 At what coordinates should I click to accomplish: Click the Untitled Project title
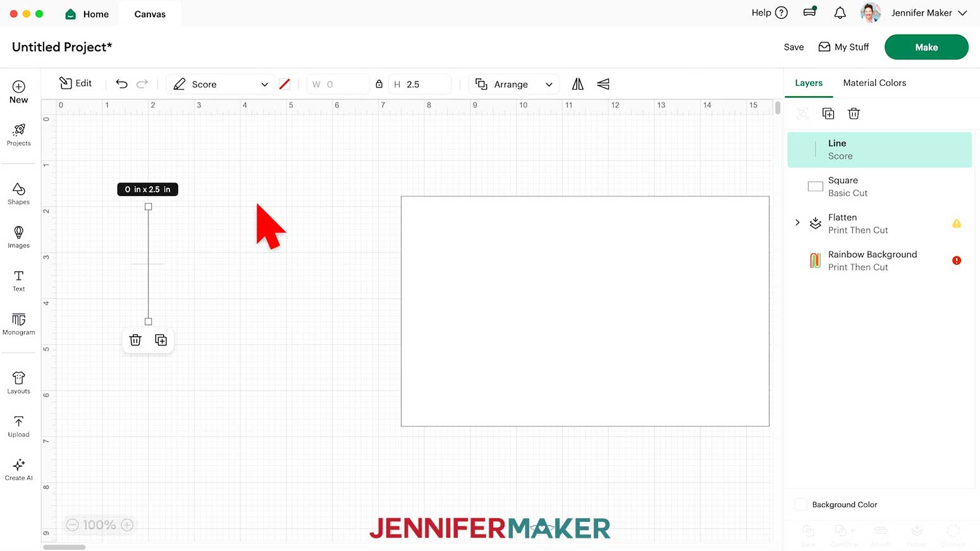tap(62, 47)
